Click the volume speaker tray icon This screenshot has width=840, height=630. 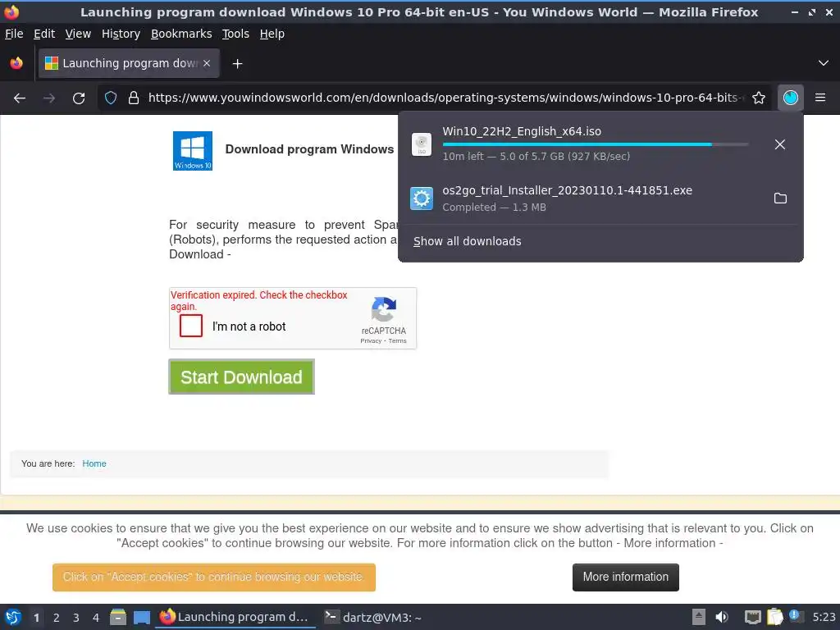pos(722,617)
